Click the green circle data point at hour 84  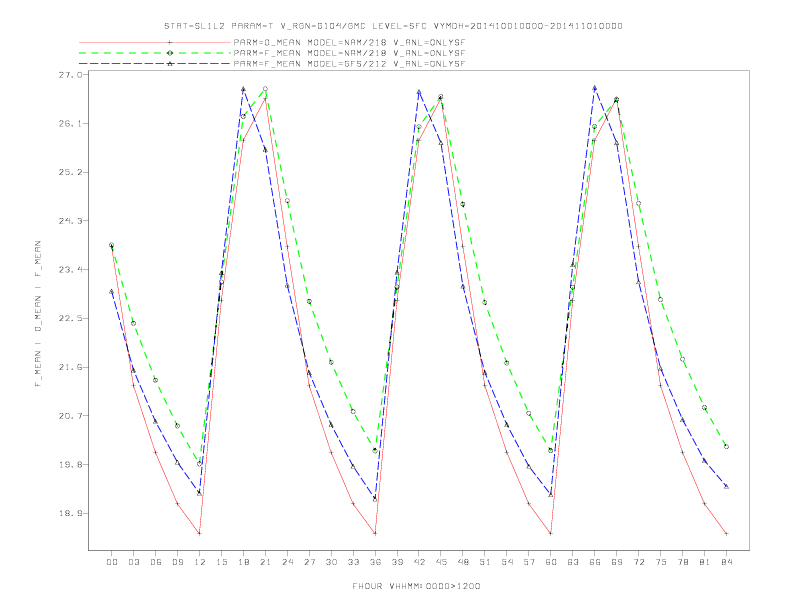point(726,447)
